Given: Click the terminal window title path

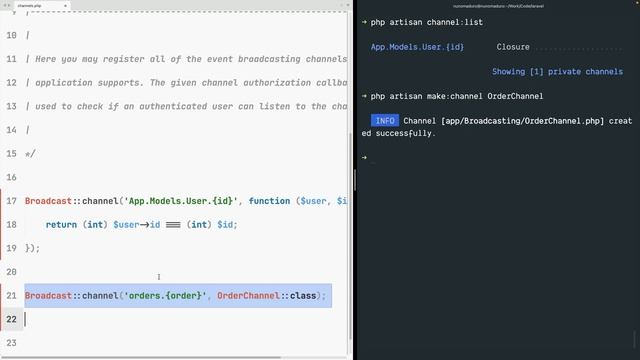Looking at the screenshot, I should point(498,6).
